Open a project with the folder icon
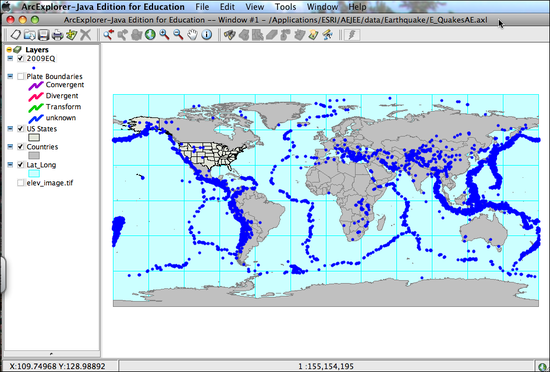550x372 pixels. (x=29, y=35)
